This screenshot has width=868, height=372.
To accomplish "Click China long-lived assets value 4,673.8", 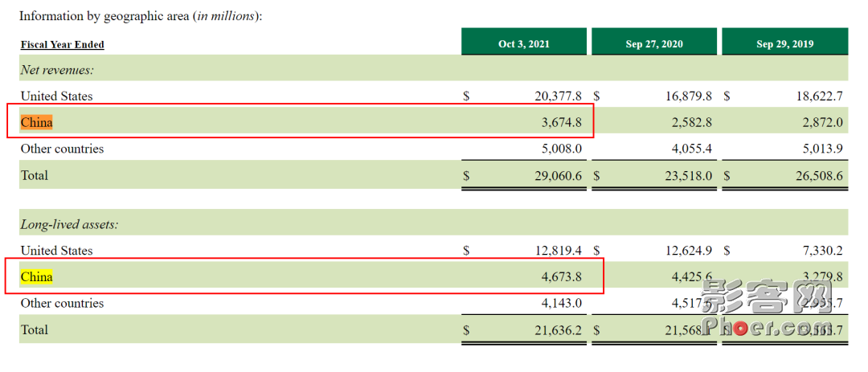I will (x=561, y=276).
